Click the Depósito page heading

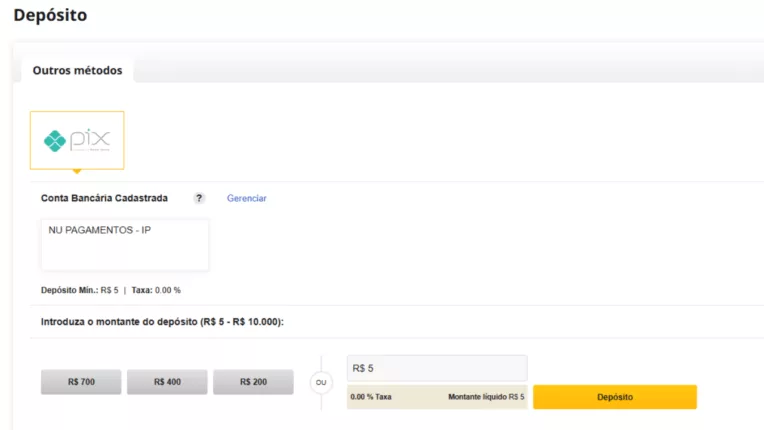tap(50, 16)
